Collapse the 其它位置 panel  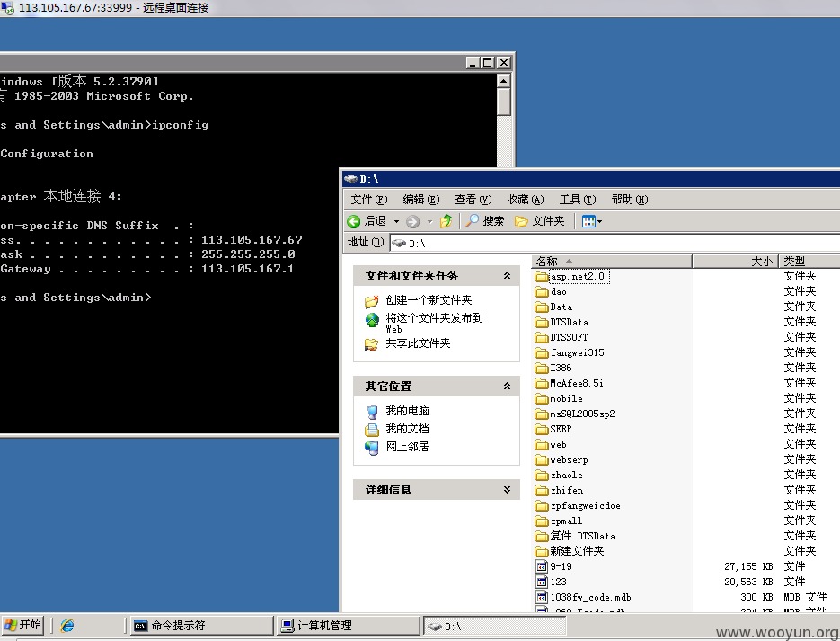tap(507, 386)
